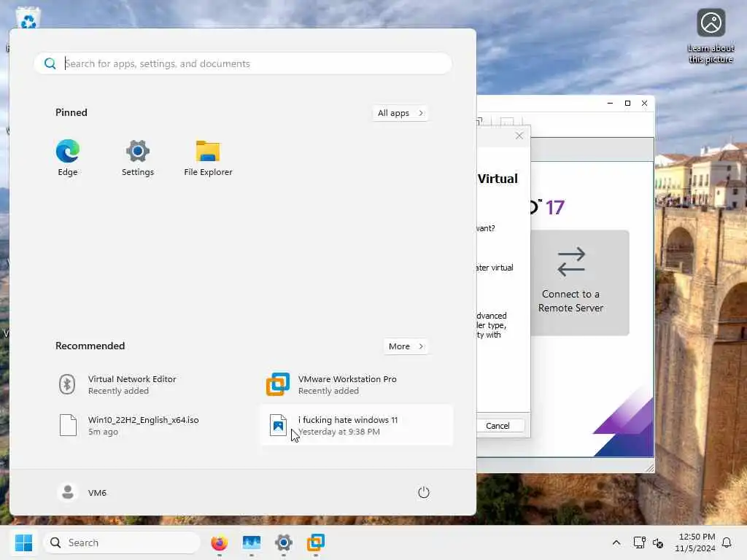747x560 pixels.
Task: Close the New Virtual Machine wizard dialog
Action: click(x=519, y=136)
